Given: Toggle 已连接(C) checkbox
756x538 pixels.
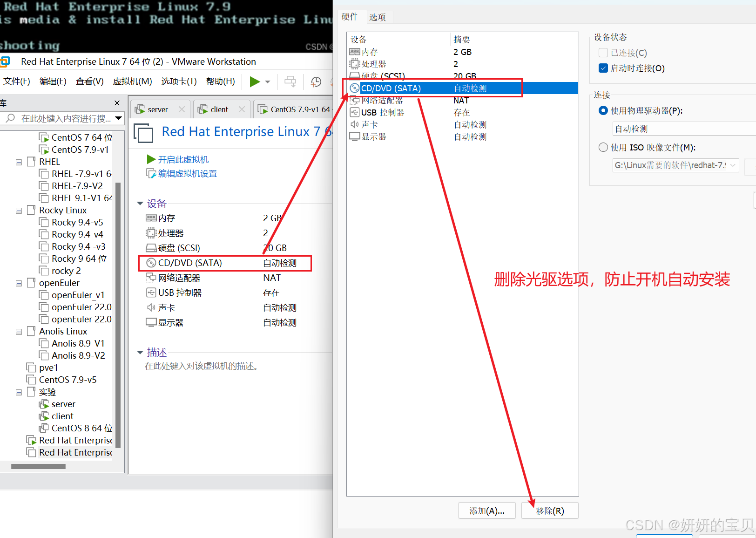Looking at the screenshot, I should 603,53.
